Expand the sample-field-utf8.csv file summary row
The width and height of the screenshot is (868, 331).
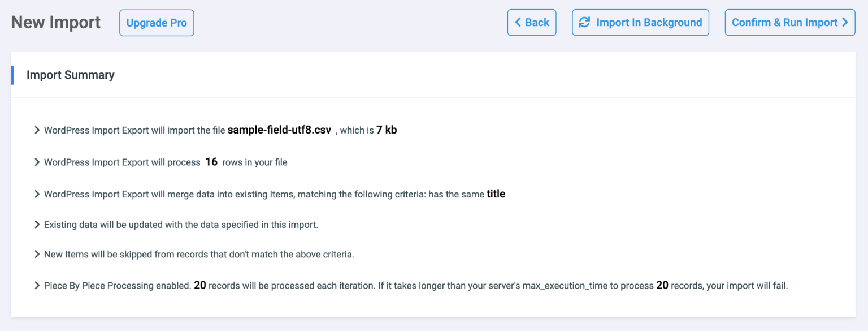pos(37,130)
